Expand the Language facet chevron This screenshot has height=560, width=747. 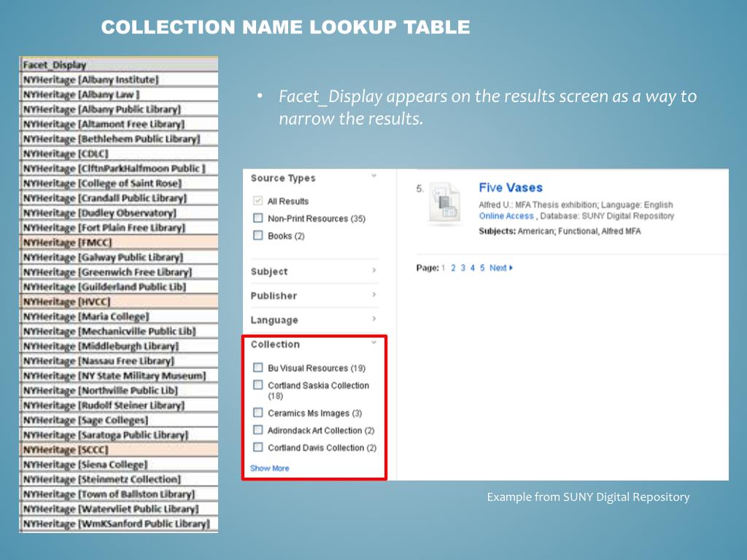374,318
